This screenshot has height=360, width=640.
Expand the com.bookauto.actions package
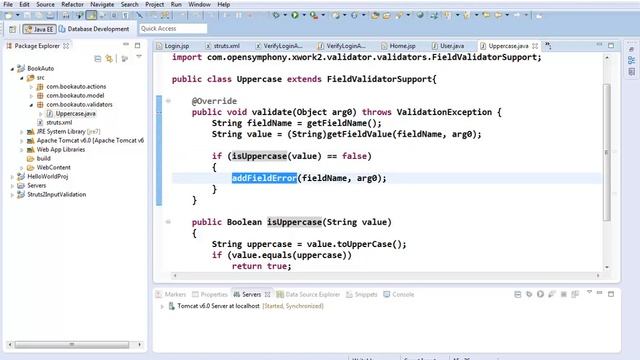31,87
